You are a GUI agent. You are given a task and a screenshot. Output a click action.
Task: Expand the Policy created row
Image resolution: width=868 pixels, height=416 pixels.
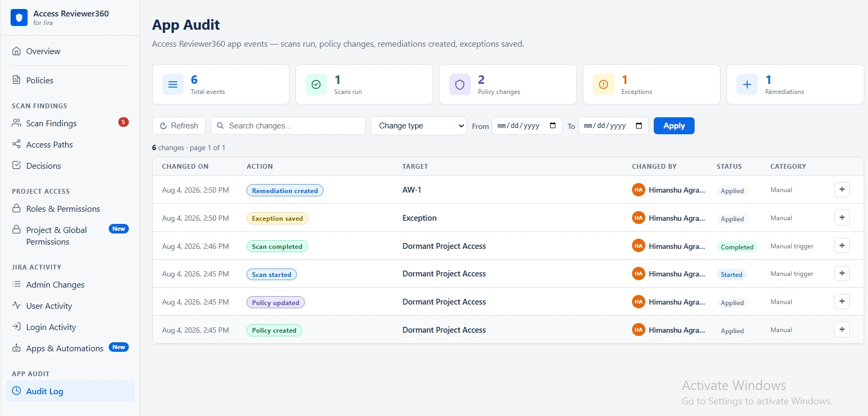tap(842, 330)
